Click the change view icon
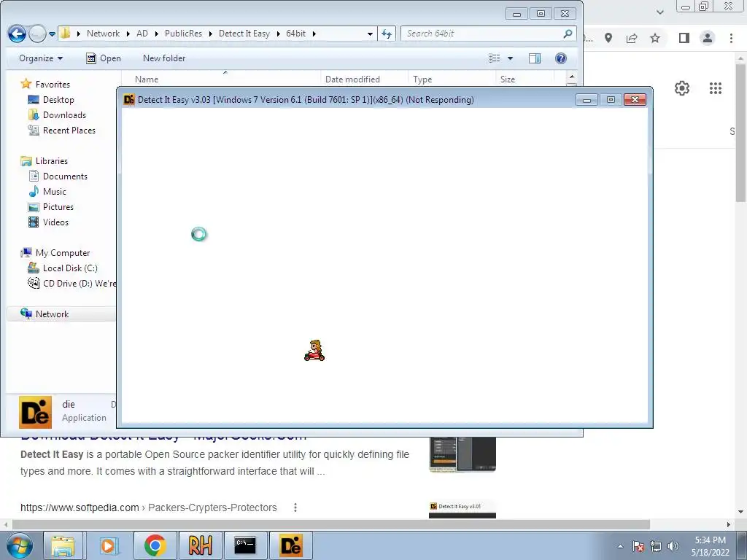Screen dimensions: 747x560 point(495,58)
